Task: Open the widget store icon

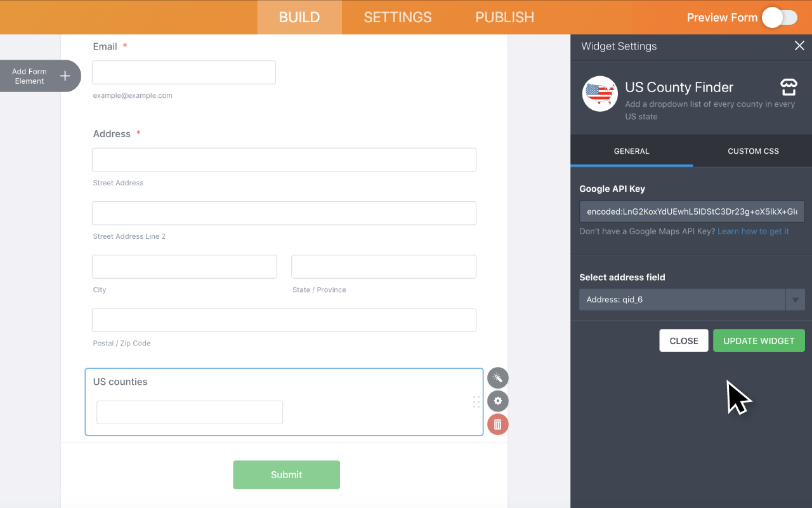Action: click(x=788, y=87)
